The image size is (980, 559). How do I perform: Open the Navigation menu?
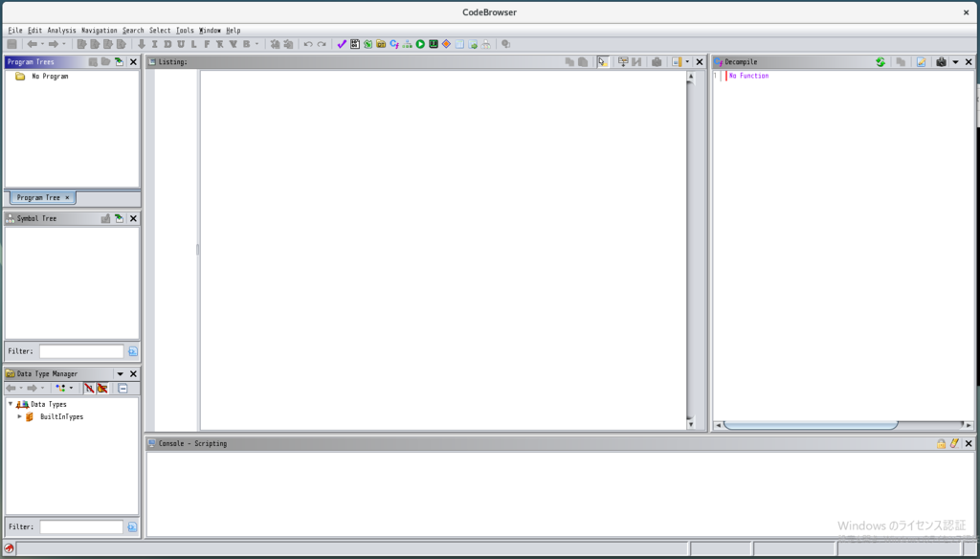99,30
